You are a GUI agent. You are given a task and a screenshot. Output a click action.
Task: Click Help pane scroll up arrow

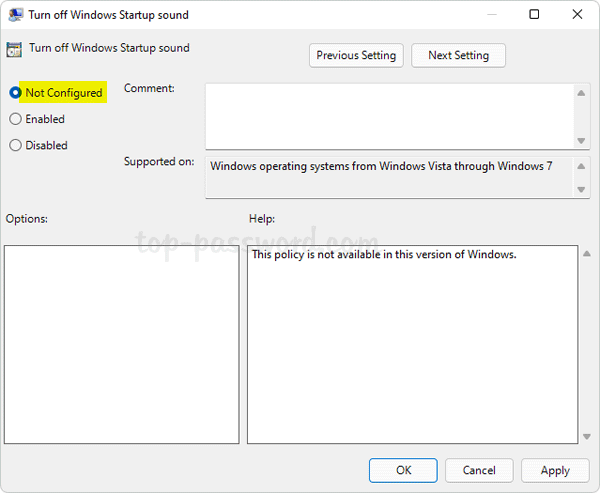584,254
